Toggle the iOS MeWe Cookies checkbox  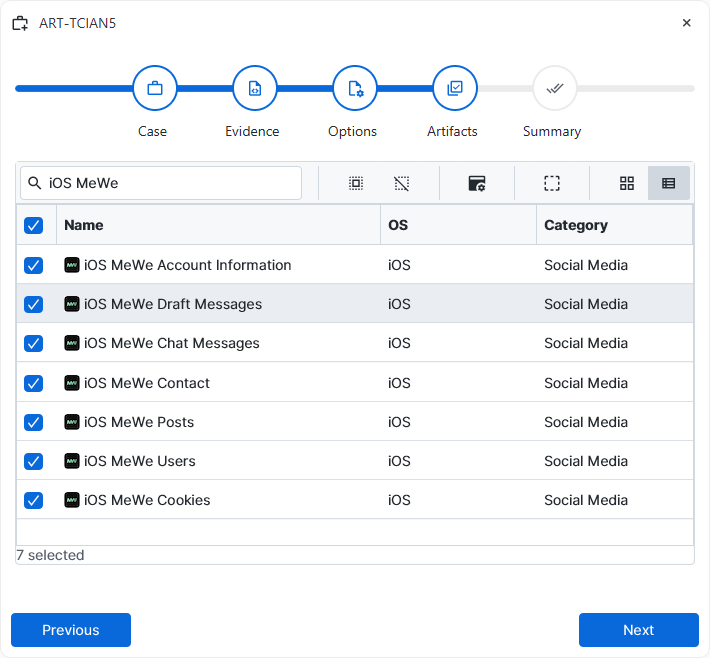pos(34,500)
